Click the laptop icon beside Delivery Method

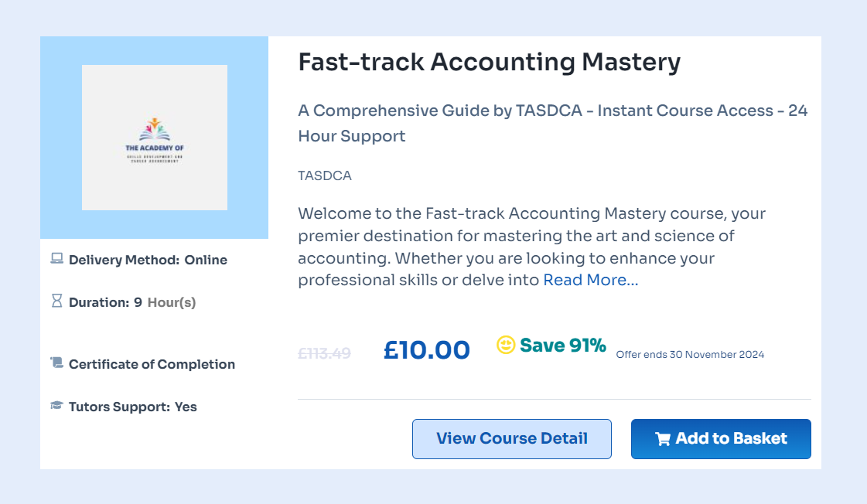click(x=56, y=260)
